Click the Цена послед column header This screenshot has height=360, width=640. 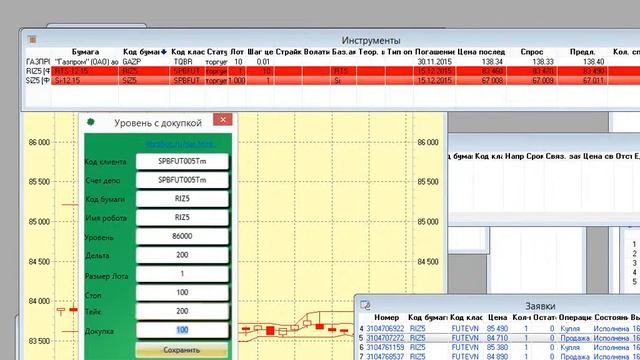coord(481,52)
